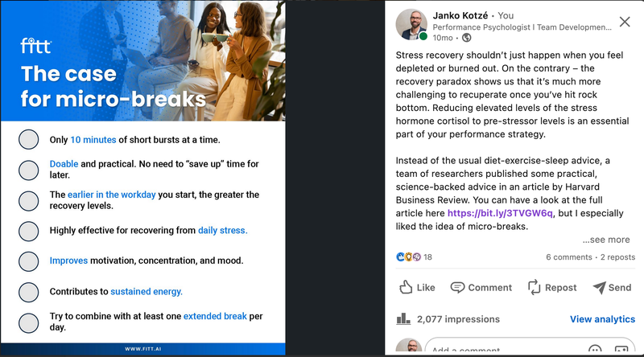Check the circle next to 'Doable and practical'
The height and width of the screenshot is (357, 644).
[28, 170]
